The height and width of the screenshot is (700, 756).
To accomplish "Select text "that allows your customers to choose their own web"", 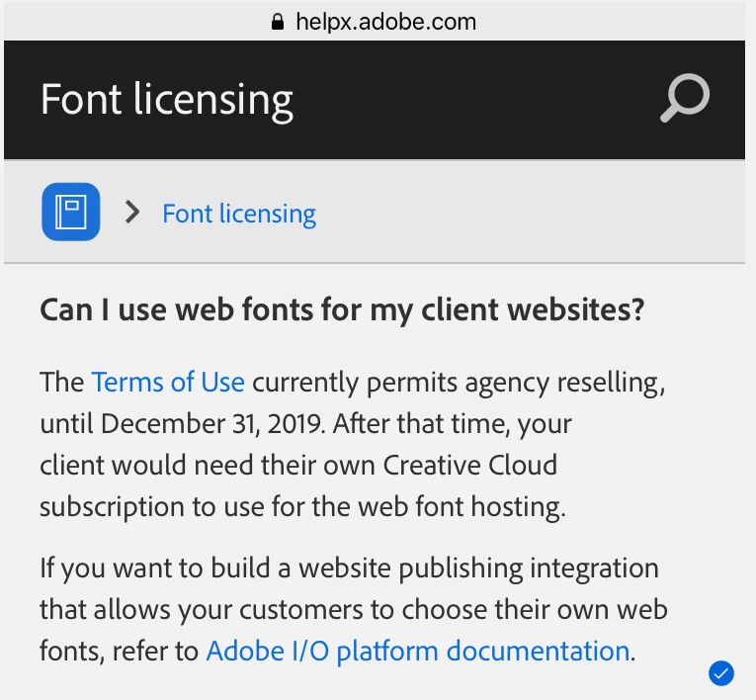I will (354, 609).
